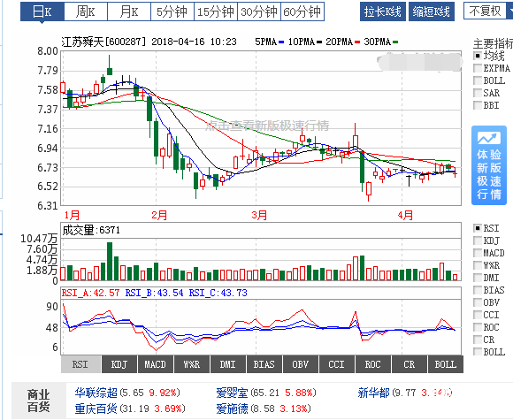Open the ROC bottom indicator tab
Screen dimensions: 513x420
click(x=373, y=364)
